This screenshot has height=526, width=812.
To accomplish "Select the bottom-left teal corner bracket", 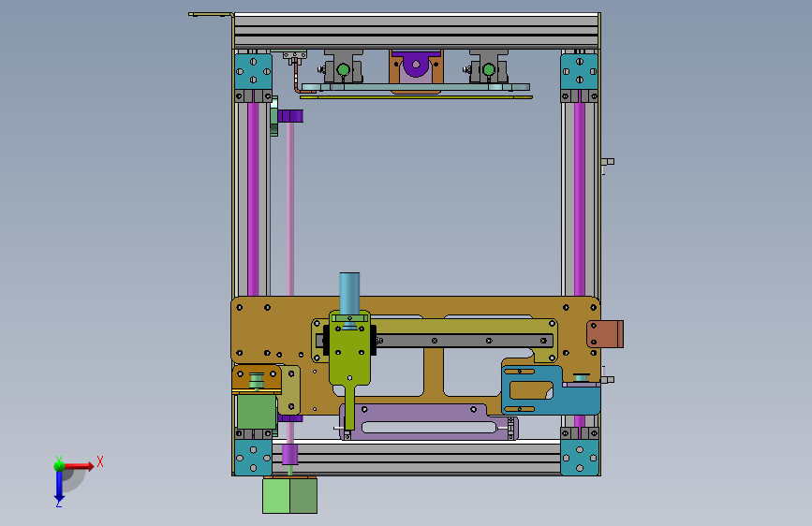I will coord(253,458).
